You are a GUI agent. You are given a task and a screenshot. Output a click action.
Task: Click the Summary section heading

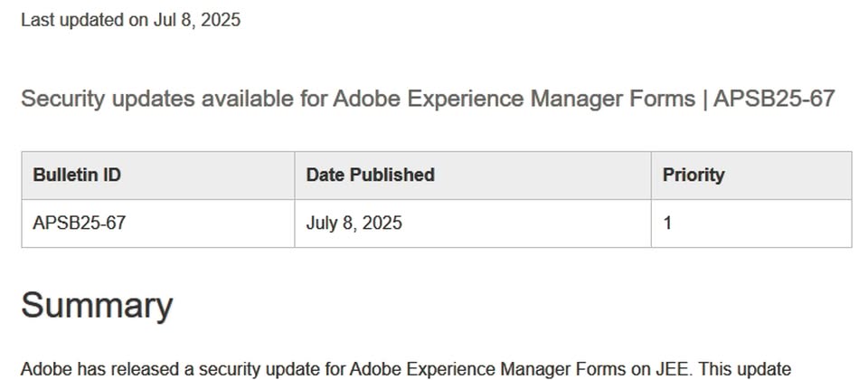pos(97,305)
